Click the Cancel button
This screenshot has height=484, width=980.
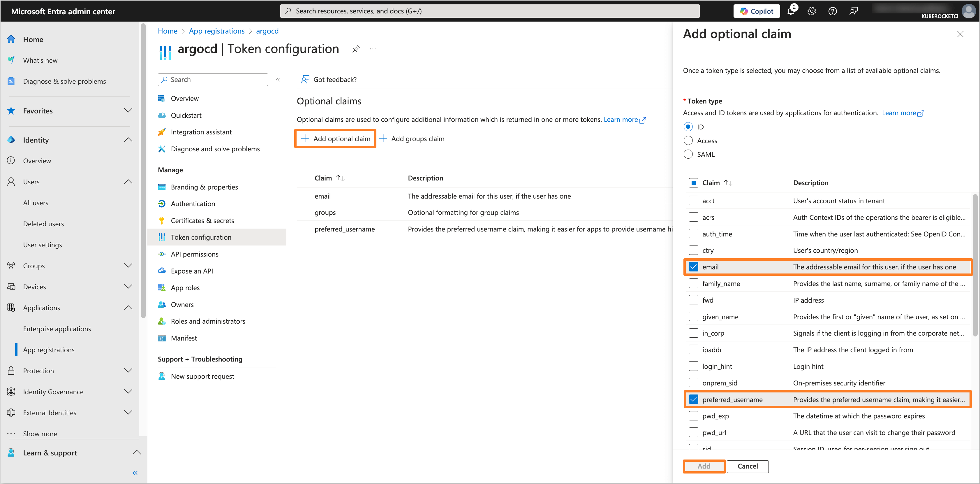747,466
